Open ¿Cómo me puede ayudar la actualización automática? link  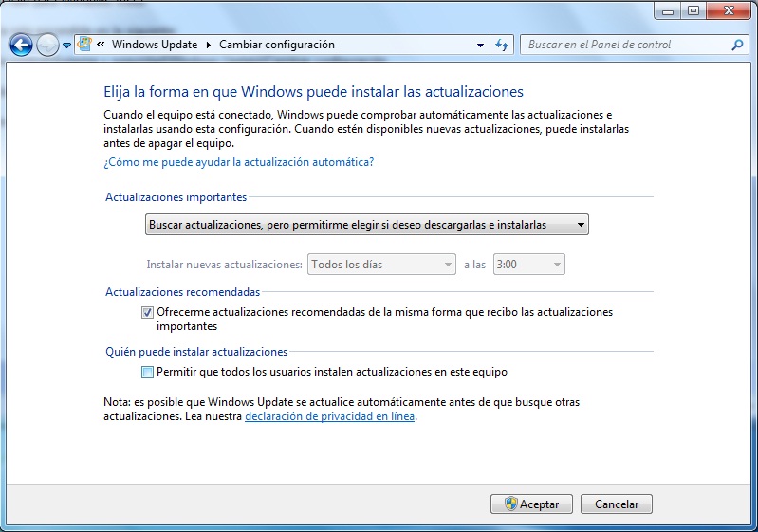239,162
